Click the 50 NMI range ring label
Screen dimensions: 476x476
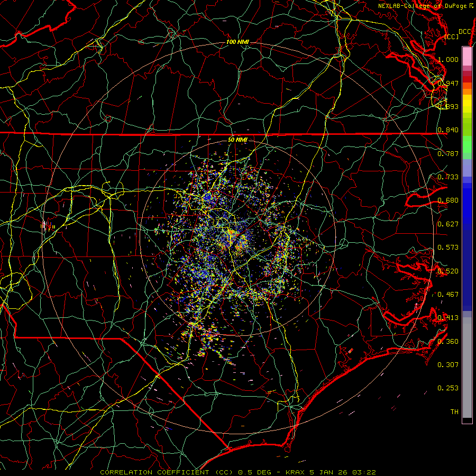[237, 140]
